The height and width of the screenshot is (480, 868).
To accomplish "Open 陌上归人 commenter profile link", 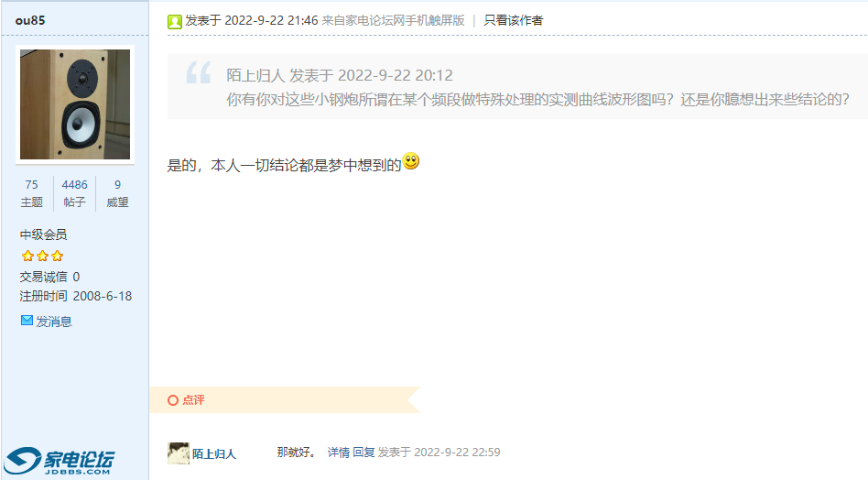I will click(214, 454).
